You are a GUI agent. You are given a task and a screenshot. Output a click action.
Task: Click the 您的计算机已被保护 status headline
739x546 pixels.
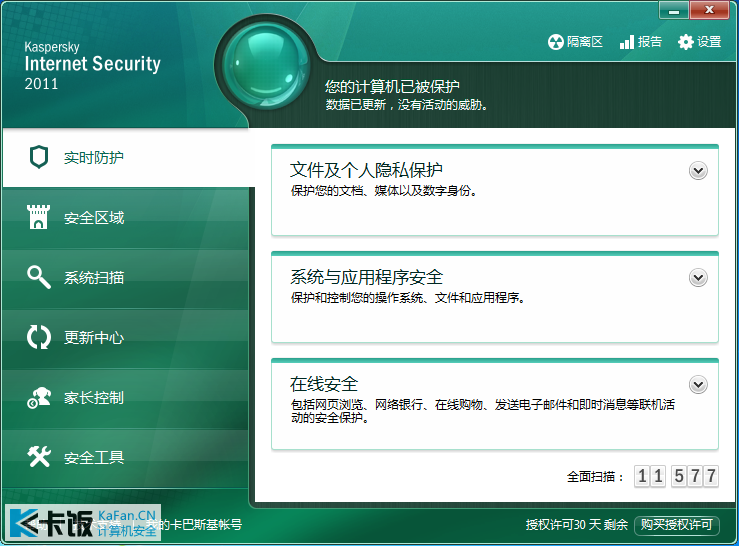392,86
